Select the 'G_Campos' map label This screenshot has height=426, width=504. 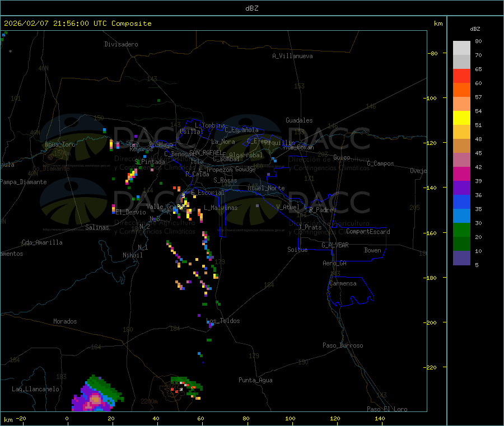click(x=381, y=163)
